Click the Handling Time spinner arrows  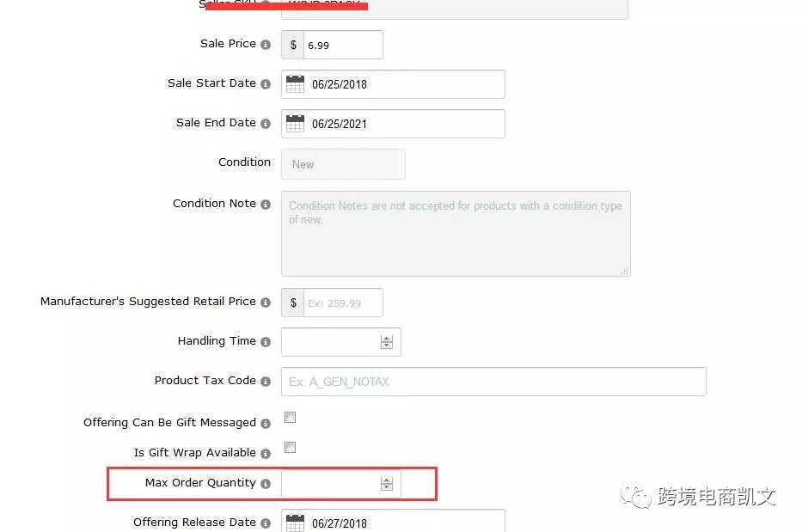click(387, 342)
